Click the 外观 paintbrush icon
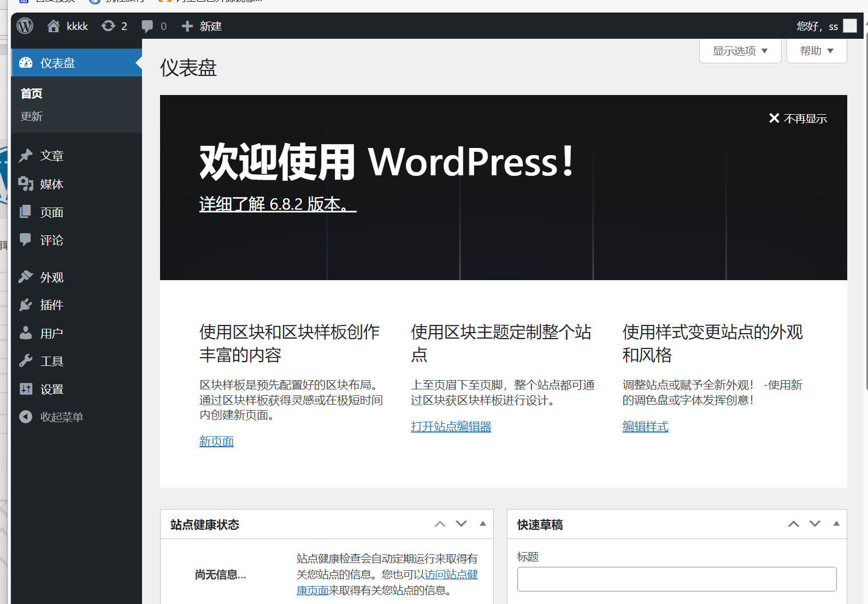868x604 pixels. 26,277
